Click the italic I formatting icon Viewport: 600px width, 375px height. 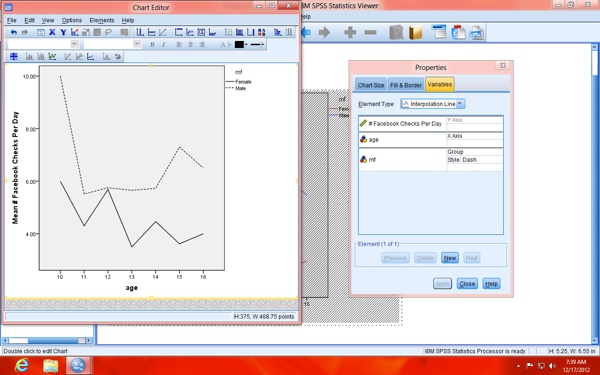[163, 44]
